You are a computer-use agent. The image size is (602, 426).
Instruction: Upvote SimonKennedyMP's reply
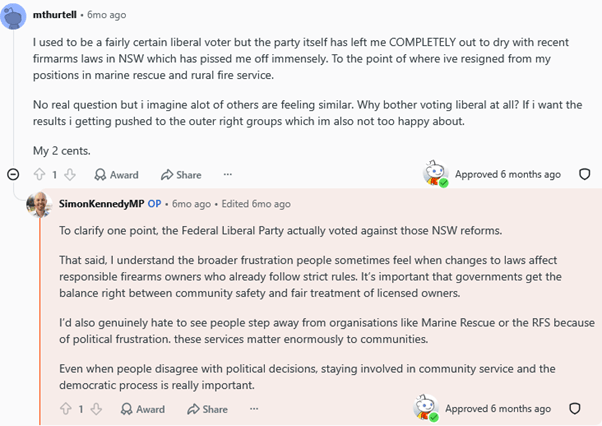[66, 409]
